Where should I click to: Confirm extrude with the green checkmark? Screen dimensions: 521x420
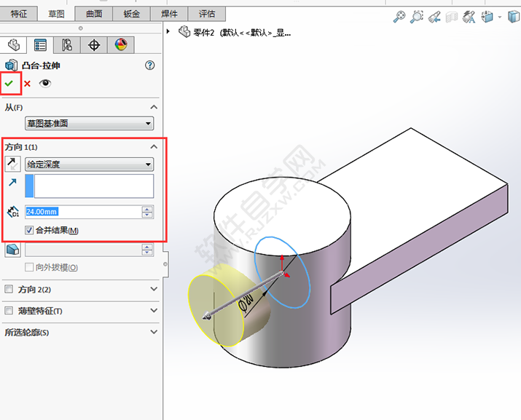(x=9, y=83)
